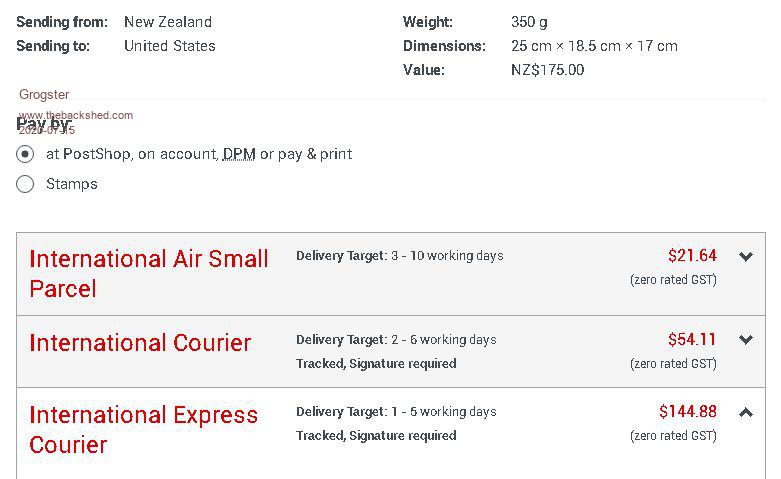781x479 pixels.
Task: Click the International Courier heading
Action: (140, 343)
